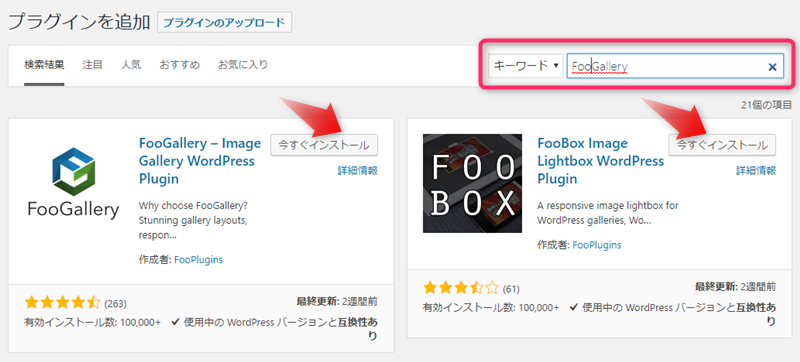This screenshot has height=362, width=800.
Task: Click FooBox's 有効インストール数: 100,000+ text
Action: 491,308
